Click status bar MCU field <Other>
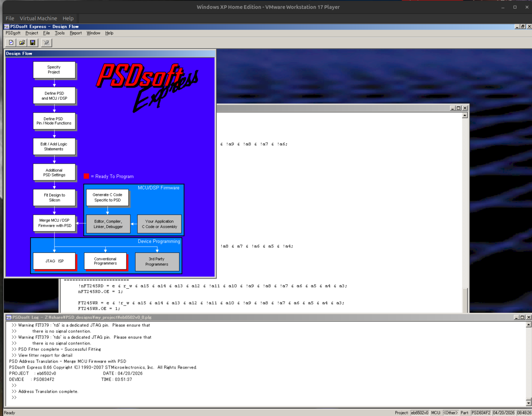The image size is (532, 416). tap(450, 413)
